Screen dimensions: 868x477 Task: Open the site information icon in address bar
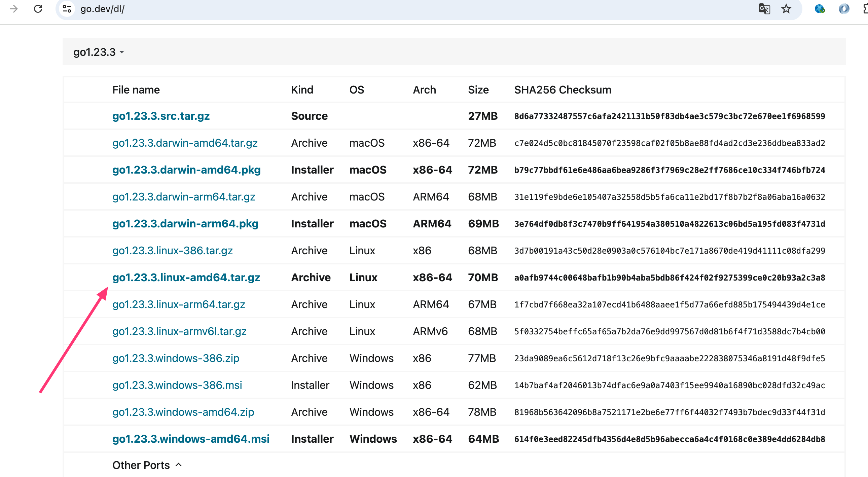pyautogui.click(x=67, y=9)
